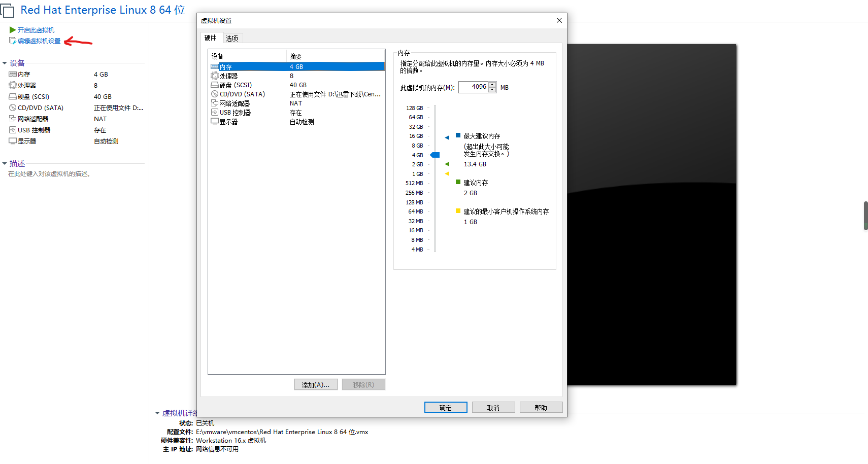Click the 帮助 button
Screen dimensions: 868x464
541,408
